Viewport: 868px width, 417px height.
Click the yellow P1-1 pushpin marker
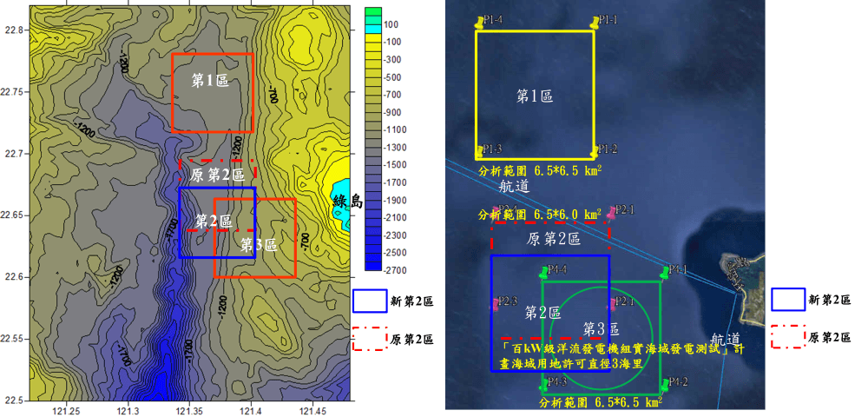[595, 23]
